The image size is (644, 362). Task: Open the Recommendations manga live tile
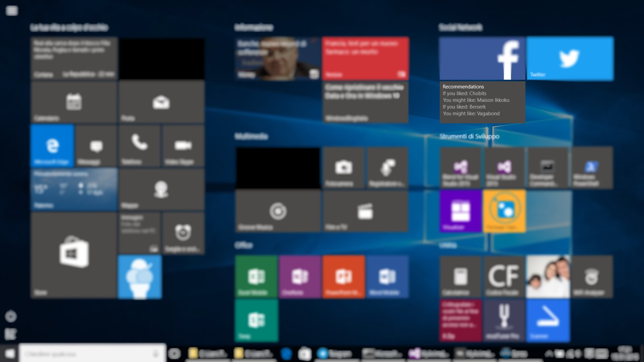tap(482, 102)
